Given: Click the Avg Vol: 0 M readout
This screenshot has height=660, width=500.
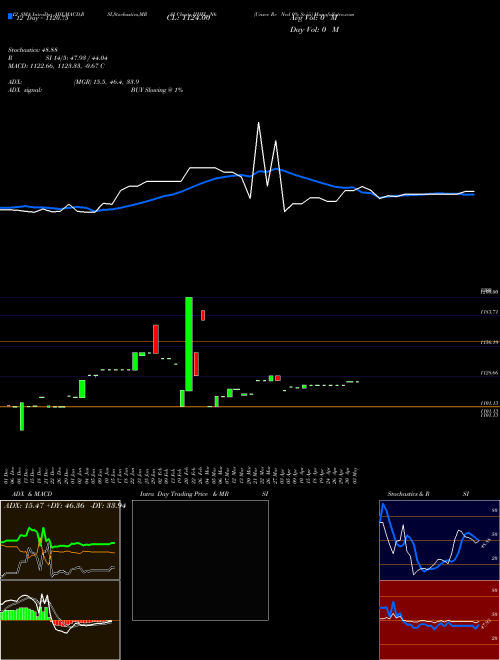Looking at the screenshot, I should [313, 19].
